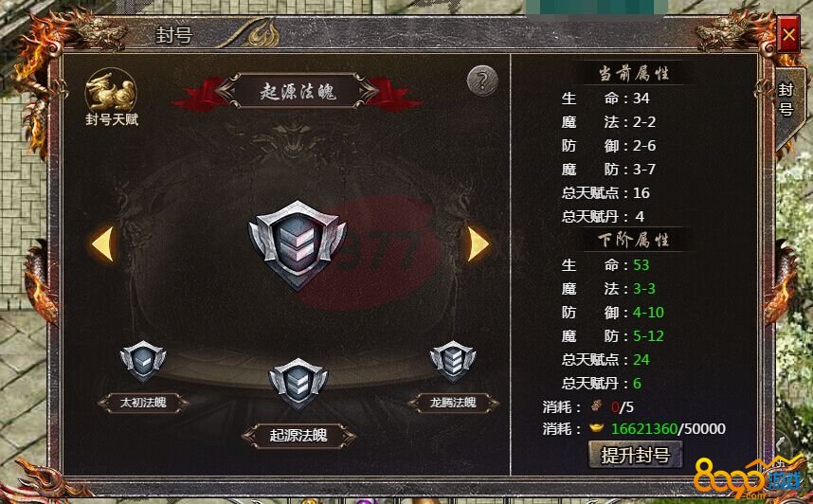
Task: Click the 龙腾法魄 name label
Action: [453, 403]
